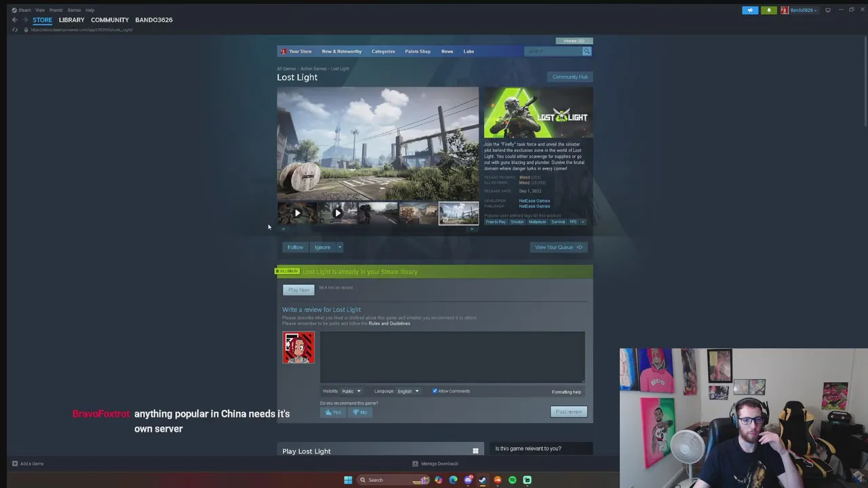
Task: Play the first video thumbnail
Action: [297, 213]
